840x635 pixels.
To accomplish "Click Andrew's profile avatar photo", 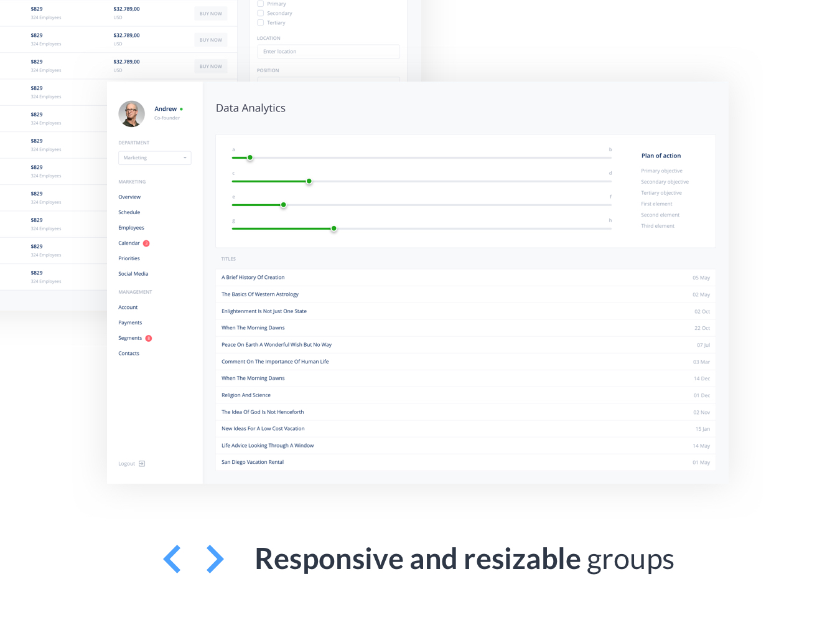I will [x=131, y=114].
